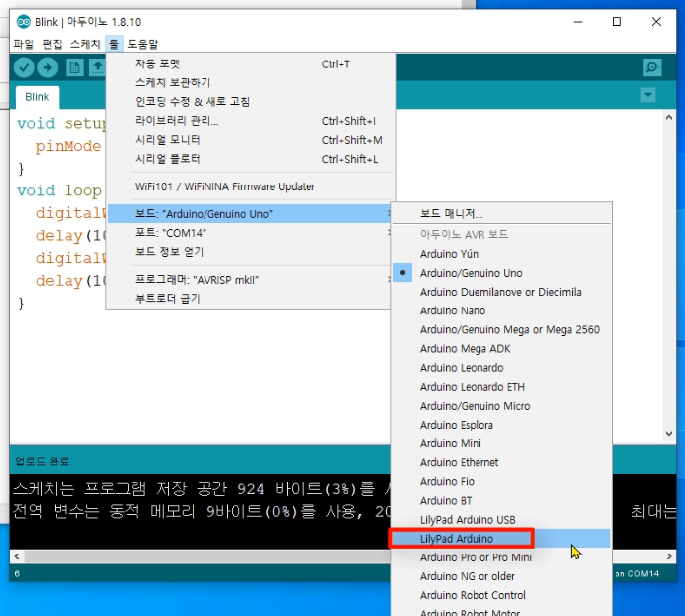This screenshot has width=685, height=616.
Task: Click the 툴 menu
Action: click(114, 44)
